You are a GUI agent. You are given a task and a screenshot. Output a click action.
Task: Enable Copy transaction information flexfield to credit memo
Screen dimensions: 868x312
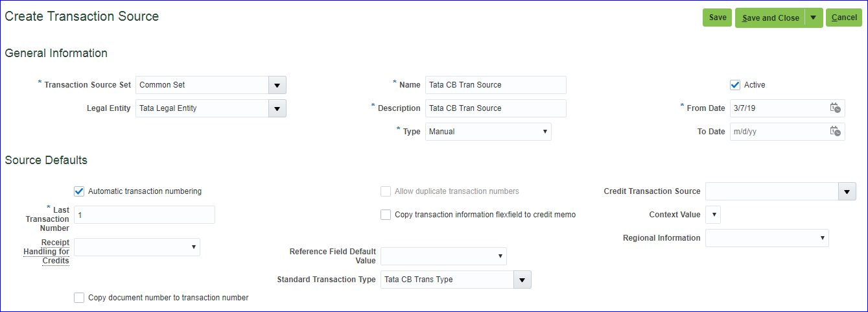(x=386, y=215)
